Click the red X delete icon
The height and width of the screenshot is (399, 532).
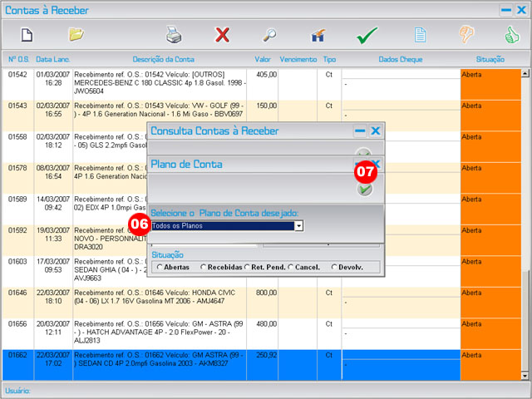point(222,35)
